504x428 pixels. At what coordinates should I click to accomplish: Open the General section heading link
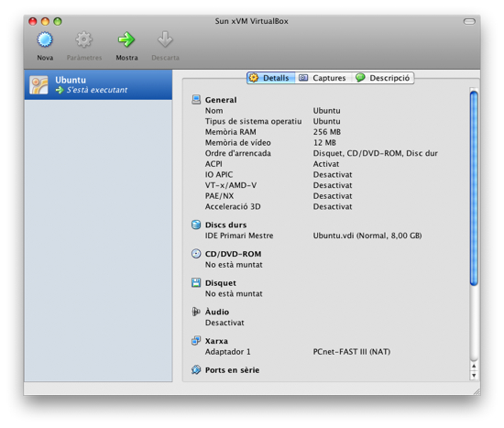point(221,100)
